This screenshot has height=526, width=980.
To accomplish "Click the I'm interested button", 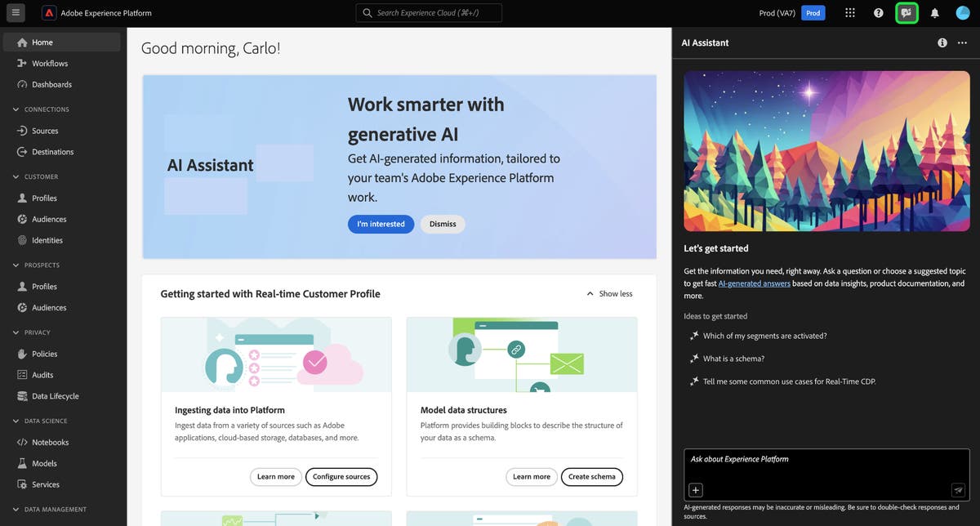I will [381, 224].
